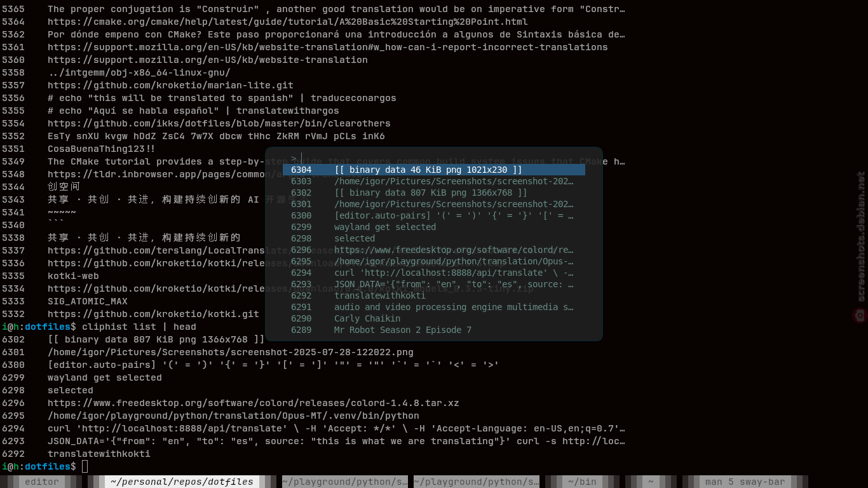
Task: Click the cliphist list | head command
Action: pyautogui.click(x=139, y=327)
